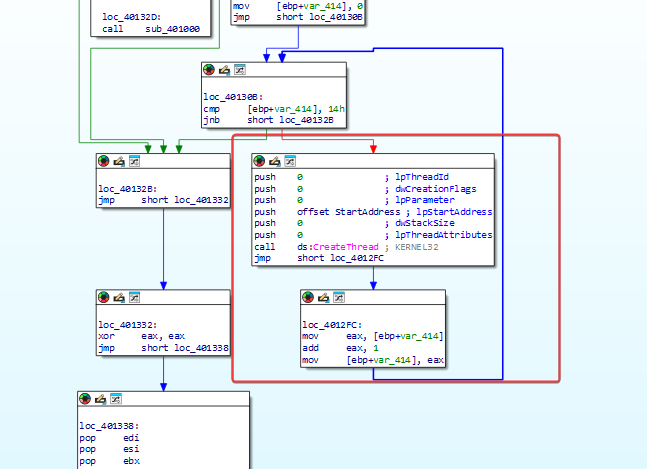Click the edit pencil icon on loc_40130B node
The image size is (647, 469).
(224, 70)
